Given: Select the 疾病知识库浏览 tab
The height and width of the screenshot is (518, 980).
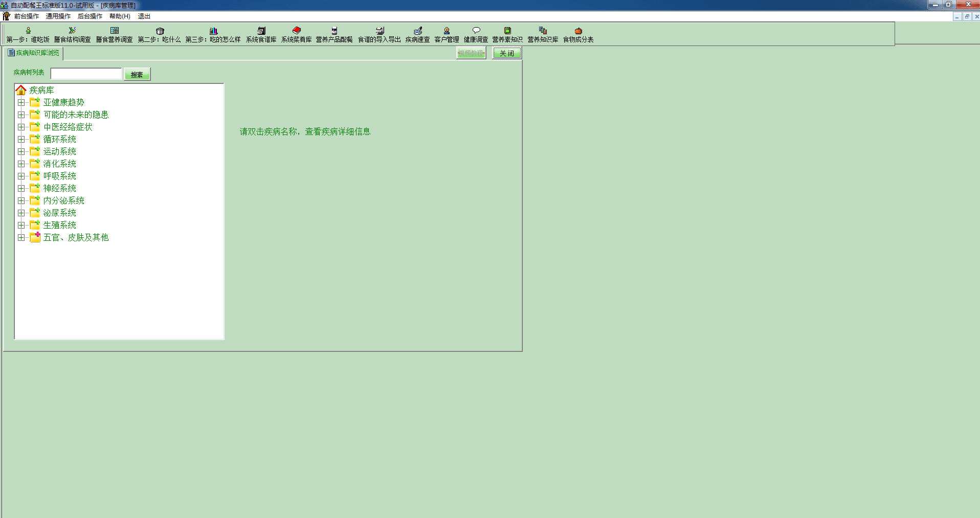Looking at the screenshot, I should coord(34,53).
